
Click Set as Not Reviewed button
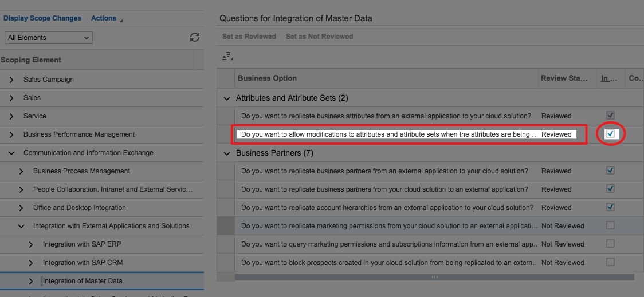(x=319, y=37)
